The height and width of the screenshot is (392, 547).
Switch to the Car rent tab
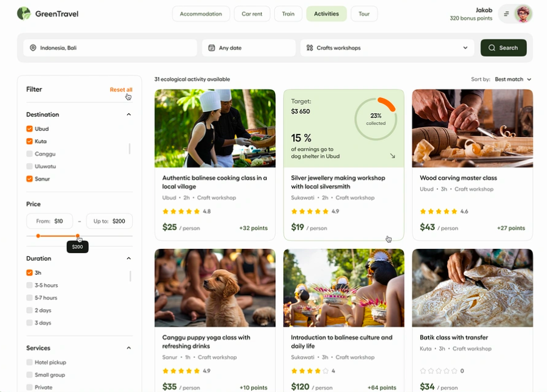252,14
